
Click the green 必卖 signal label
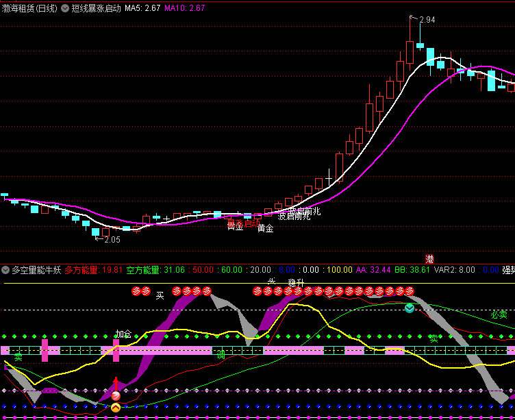coord(499,314)
